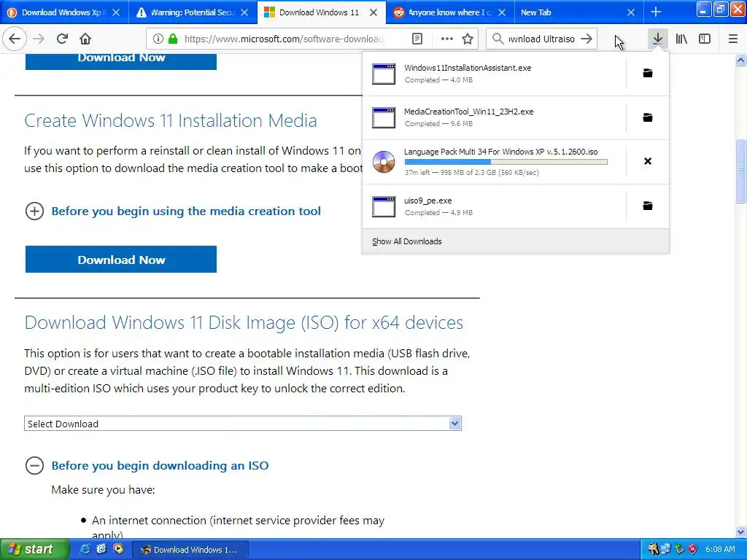Collapse Before you begin downloading an ISO
747x560 pixels.
click(x=34, y=465)
